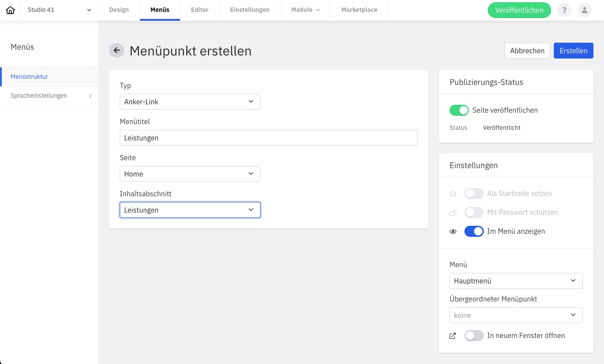
Task: Click the green Veröffentlichen button
Action: coord(519,10)
